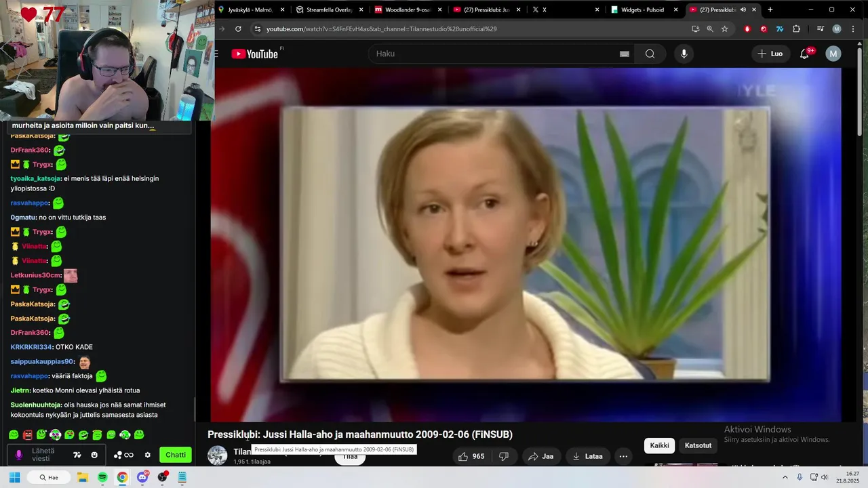Screen dimensions: 868x488
Task: Open Windows Start menu
Action: [14, 477]
